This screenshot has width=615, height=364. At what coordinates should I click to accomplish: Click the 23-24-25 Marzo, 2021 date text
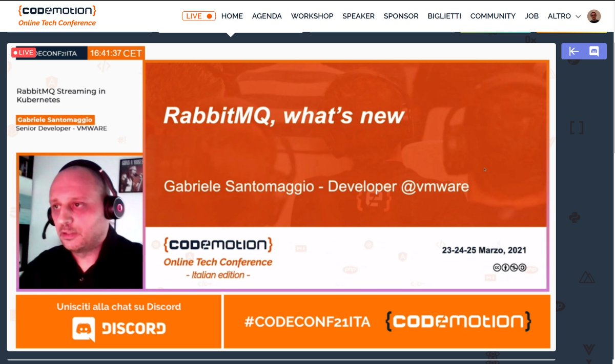(x=484, y=250)
